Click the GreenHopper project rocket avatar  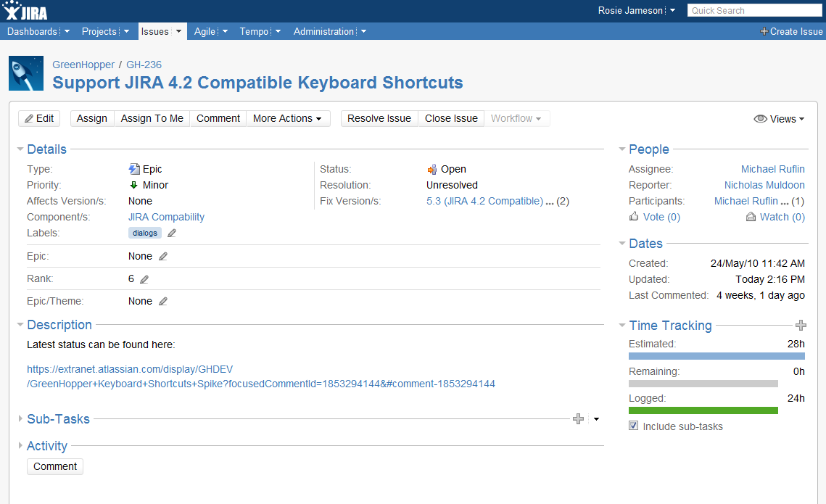click(26, 73)
